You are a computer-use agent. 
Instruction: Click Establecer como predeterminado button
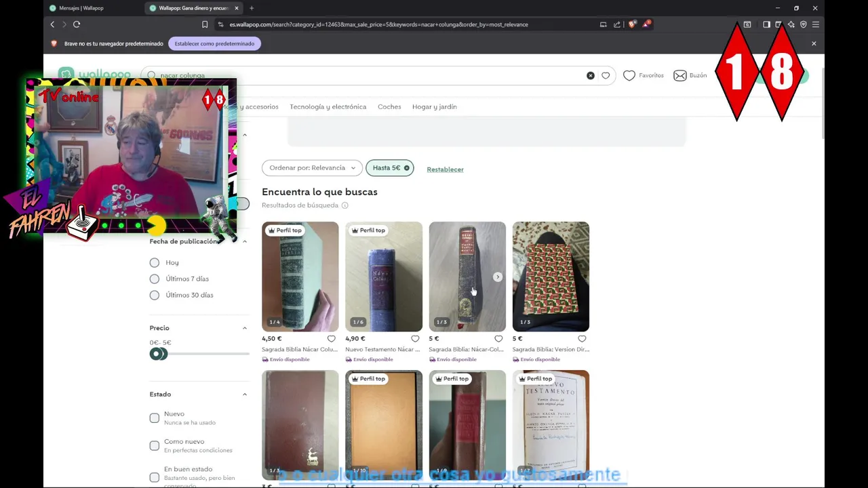point(214,43)
